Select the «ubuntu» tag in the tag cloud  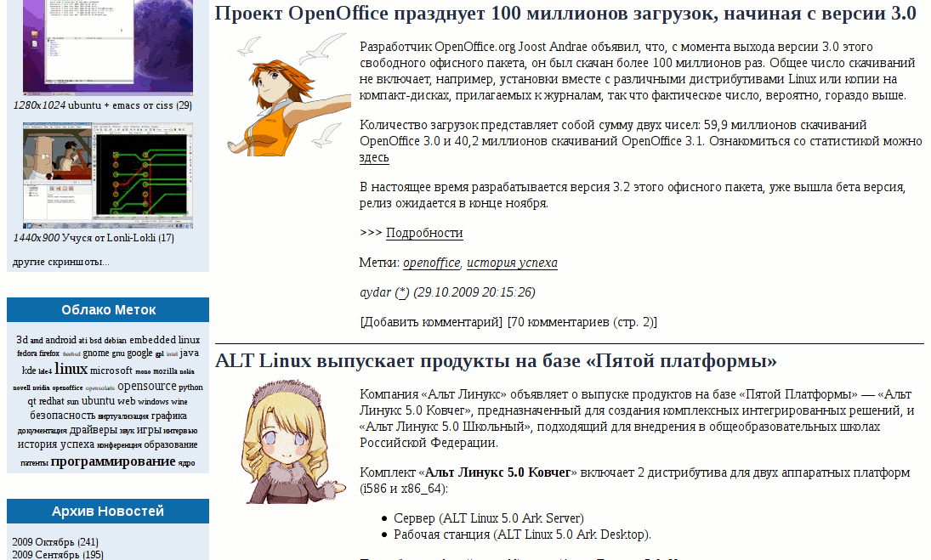pos(98,401)
